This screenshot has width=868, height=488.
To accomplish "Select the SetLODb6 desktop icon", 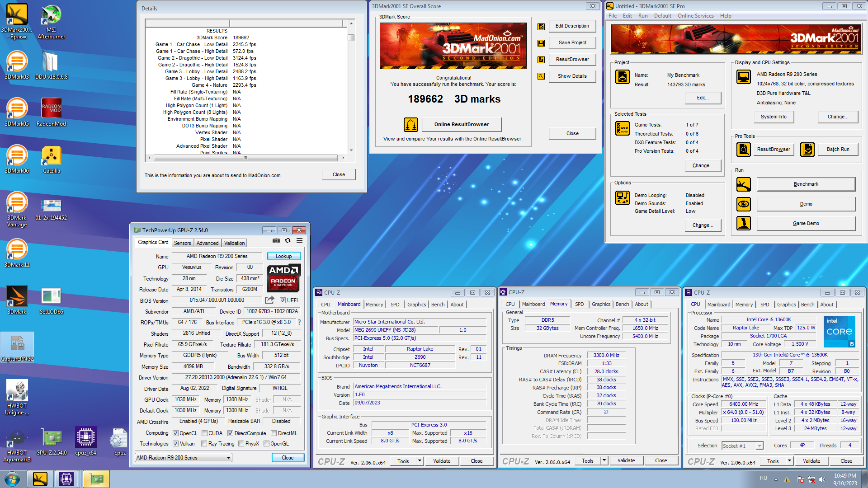I will point(51,300).
